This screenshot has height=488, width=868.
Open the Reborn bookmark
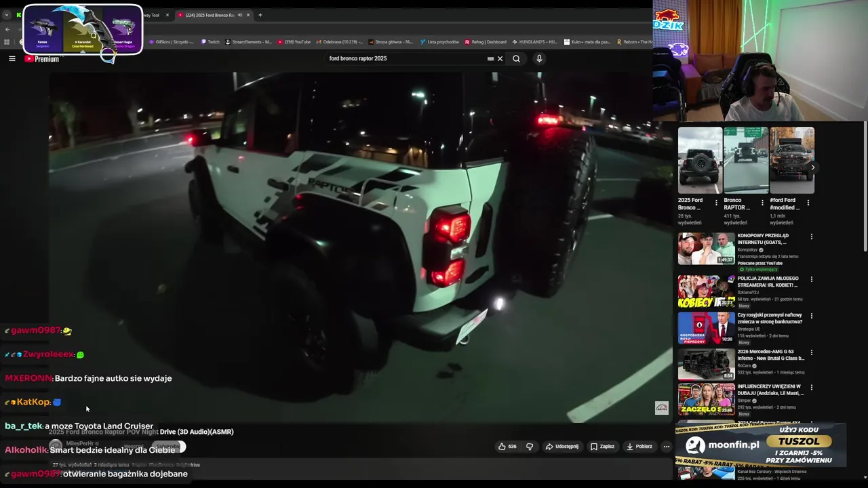(635, 42)
